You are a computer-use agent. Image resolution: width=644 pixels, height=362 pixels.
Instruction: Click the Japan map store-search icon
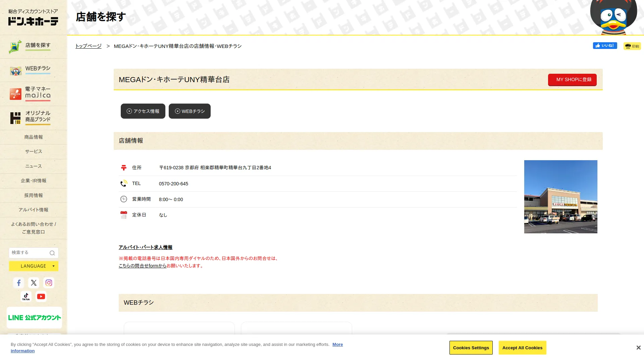[x=15, y=47]
